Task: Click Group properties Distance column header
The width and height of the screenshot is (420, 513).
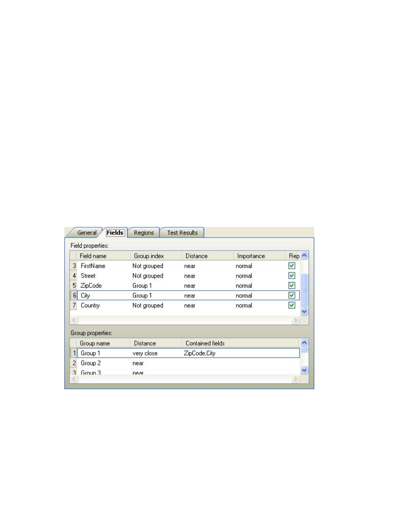Action: 156,343
